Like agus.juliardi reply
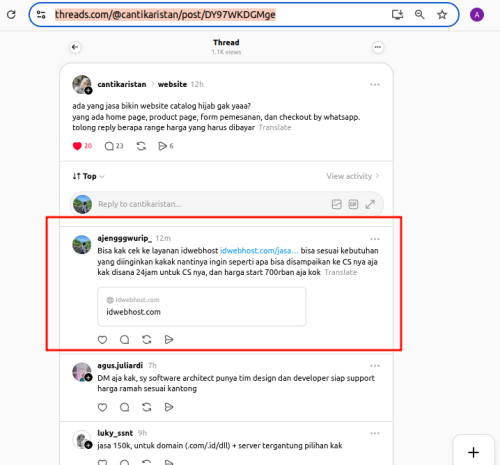This screenshot has width=500, height=465. click(x=102, y=407)
